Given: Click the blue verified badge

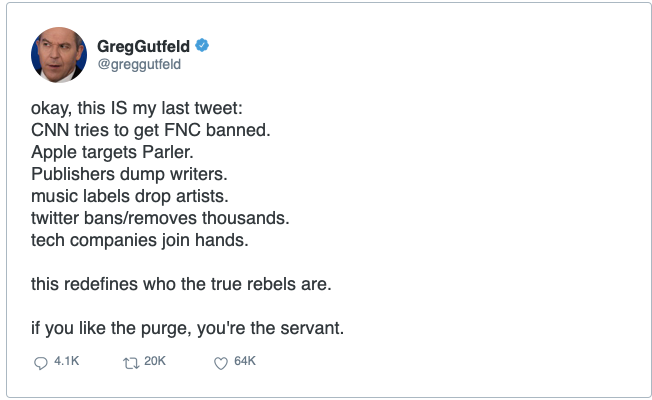Looking at the screenshot, I should click(x=201, y=46).
